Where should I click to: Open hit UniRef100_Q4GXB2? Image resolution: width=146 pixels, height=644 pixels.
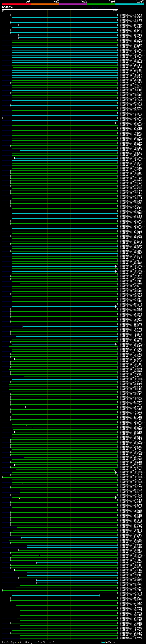pyautogui.click(x=131, y=27)
